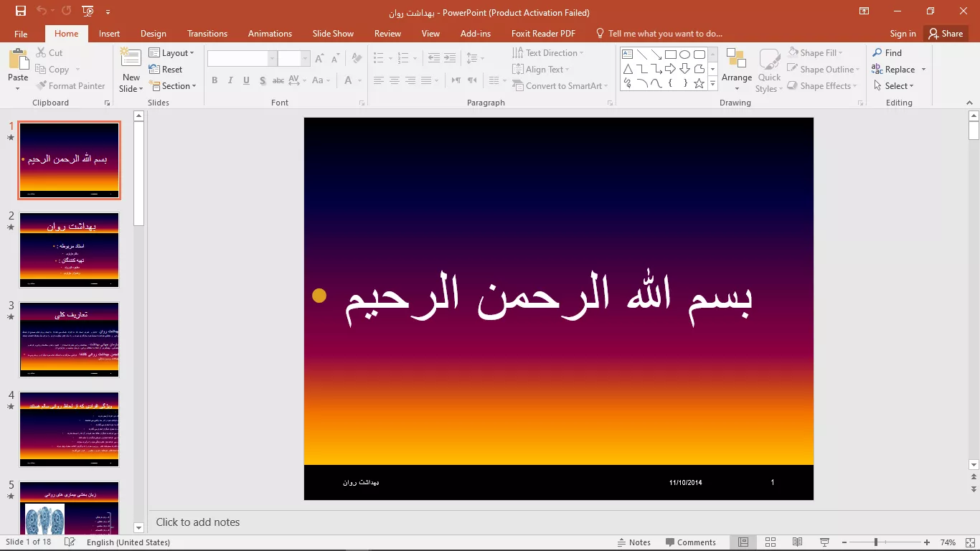Screen dimensions: 980x551
Task: Click Replace button in Editing group
Action: click(x=899, y=70)
